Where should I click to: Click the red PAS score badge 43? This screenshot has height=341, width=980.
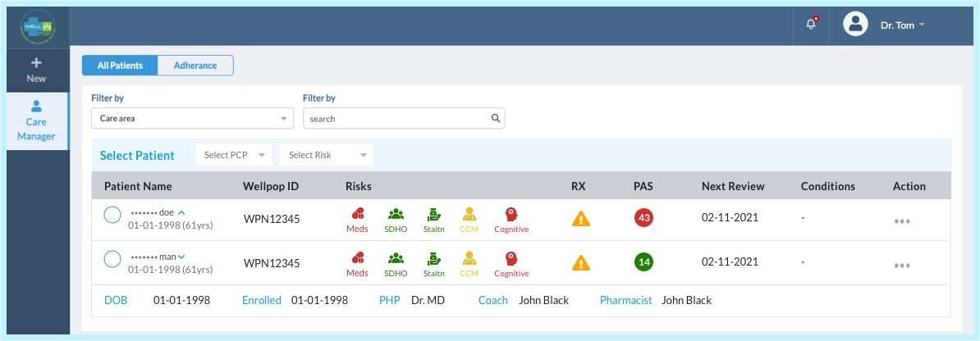pos(643,219)
